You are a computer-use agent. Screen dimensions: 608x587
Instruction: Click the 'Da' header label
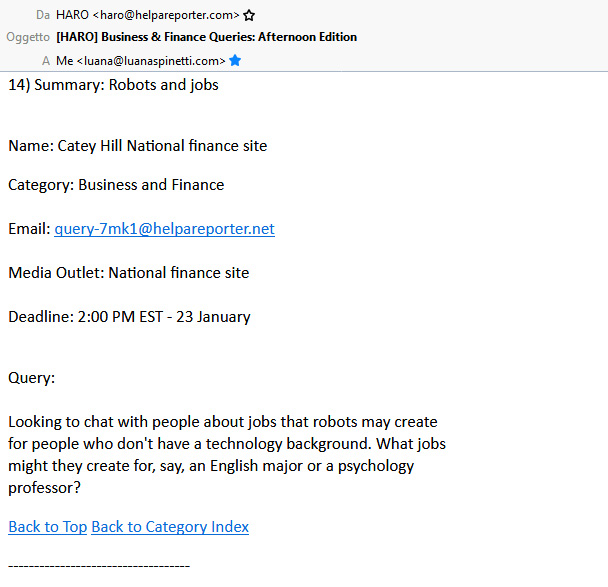[x=42, y=15]
